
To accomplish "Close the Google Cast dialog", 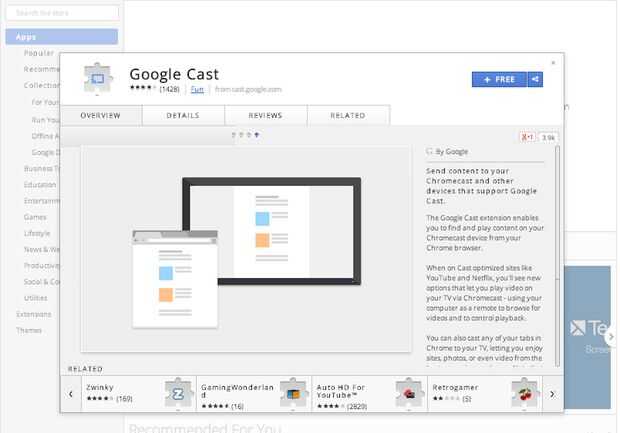I will [553, 62].
